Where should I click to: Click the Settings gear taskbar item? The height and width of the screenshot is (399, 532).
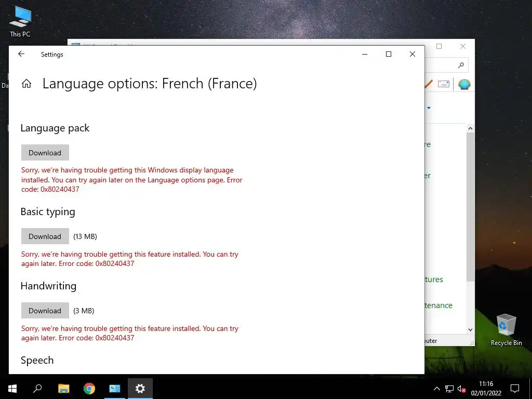click(x=140, y=389)
